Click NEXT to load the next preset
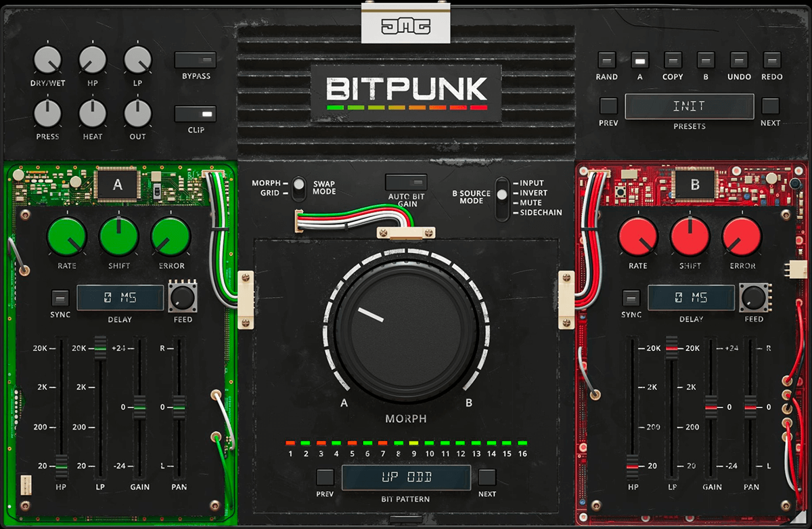Viewport: 812px width, 529px height. [x=771, y=105]
